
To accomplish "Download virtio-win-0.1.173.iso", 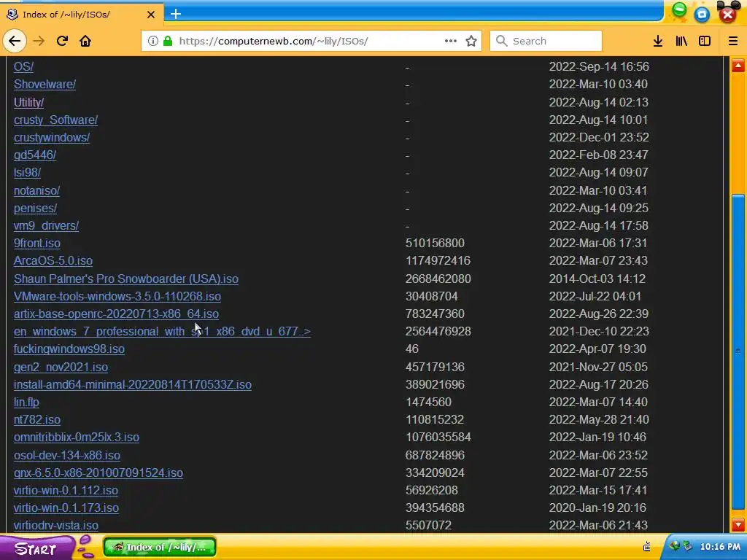I will [66, 508].
